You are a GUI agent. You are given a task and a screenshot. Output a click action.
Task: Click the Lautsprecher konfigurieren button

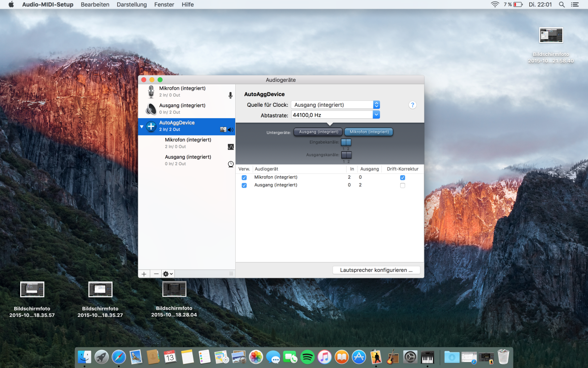point(376,270)
